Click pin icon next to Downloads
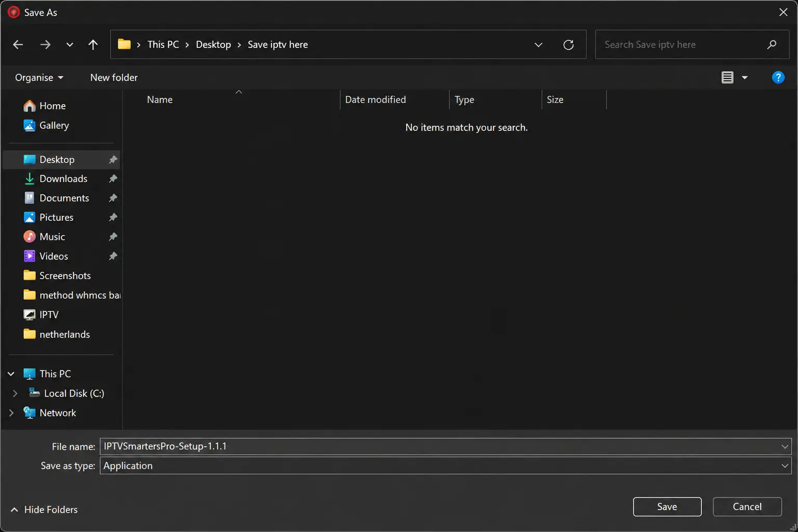This screenshot has width=798, height=532. (x=113, y=179)
